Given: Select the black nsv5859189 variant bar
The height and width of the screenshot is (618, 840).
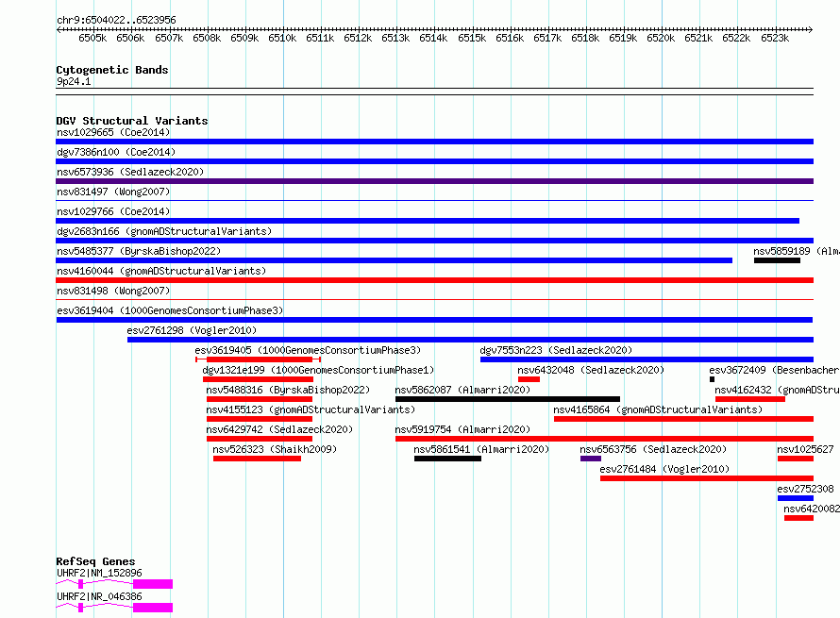Looking at the screenshot, I should pos(777,260).
